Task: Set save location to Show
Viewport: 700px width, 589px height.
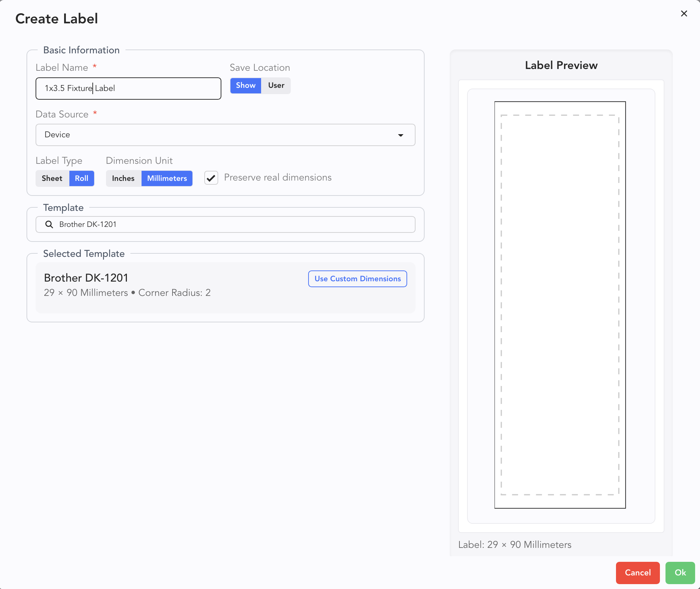Action: (245, 85)
